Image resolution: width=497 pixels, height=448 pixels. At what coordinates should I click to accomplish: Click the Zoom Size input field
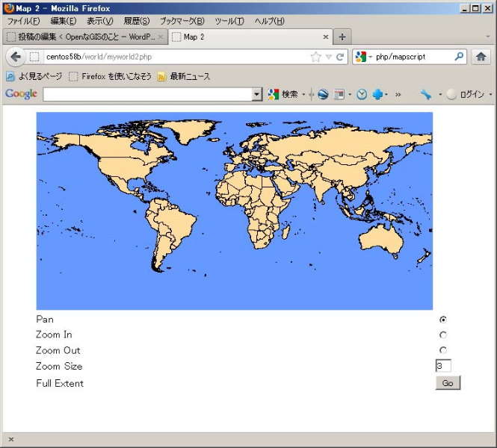click(442, 366)
